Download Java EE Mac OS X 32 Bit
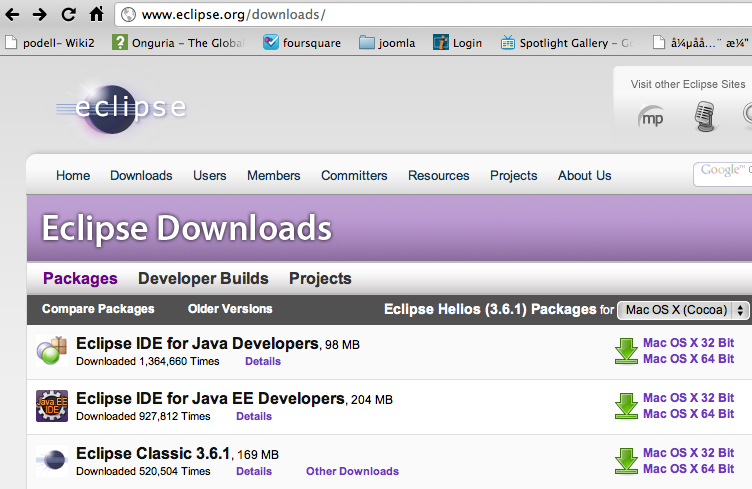The width and height of the screenshot is (752, 489). point(688,398)
